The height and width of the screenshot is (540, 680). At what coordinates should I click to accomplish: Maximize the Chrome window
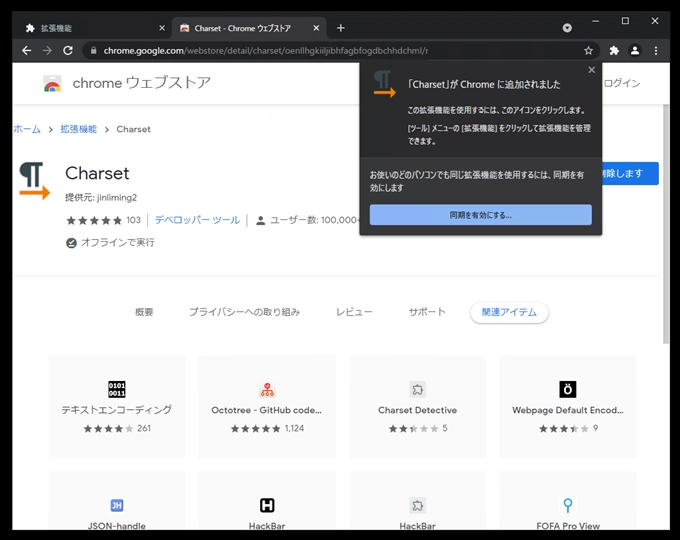pos(625,21)
